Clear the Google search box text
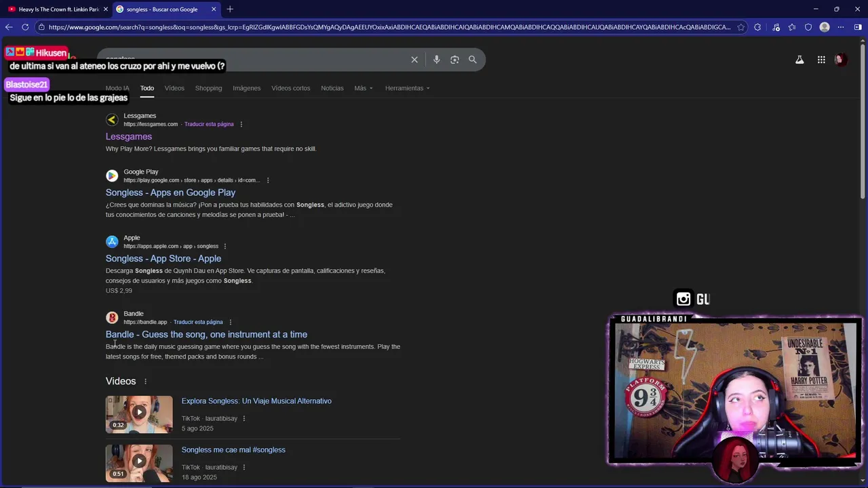 pos(414,60)
